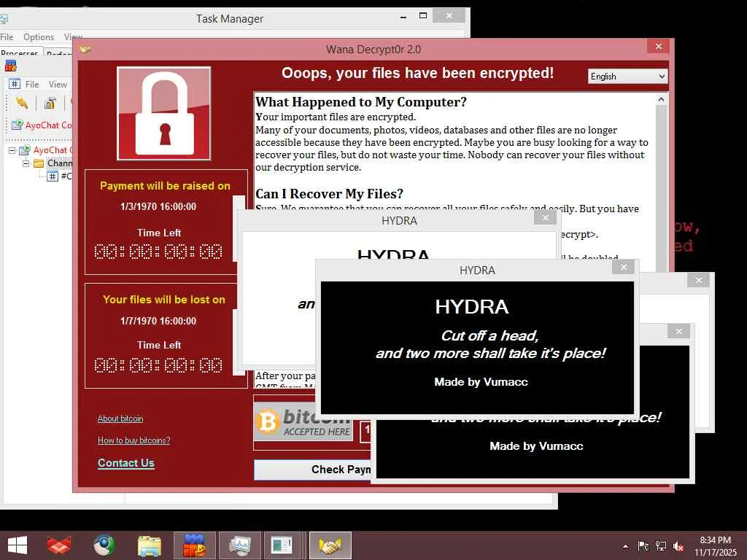Image resolution: width=747 pixels, height=560 pixels.
Task: Click the hash icon beside the File menu
Action: pos(15,85)
